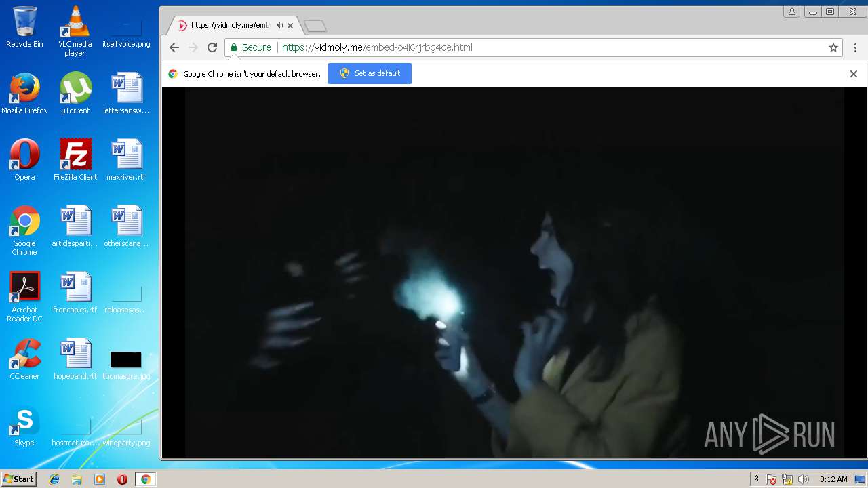The height and width of the screenshot is (488, 868).
Task: Reload the vidmoly.me page
Action: [212, 47]
